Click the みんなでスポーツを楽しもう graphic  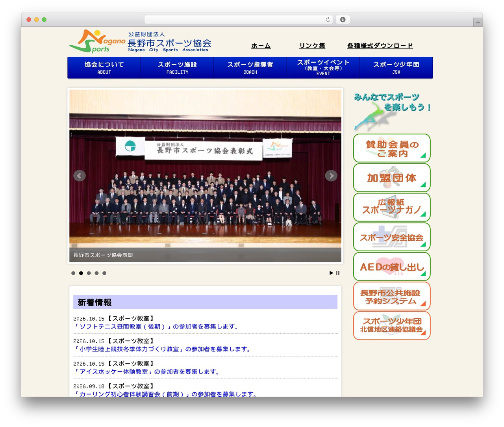click(392, 111)
